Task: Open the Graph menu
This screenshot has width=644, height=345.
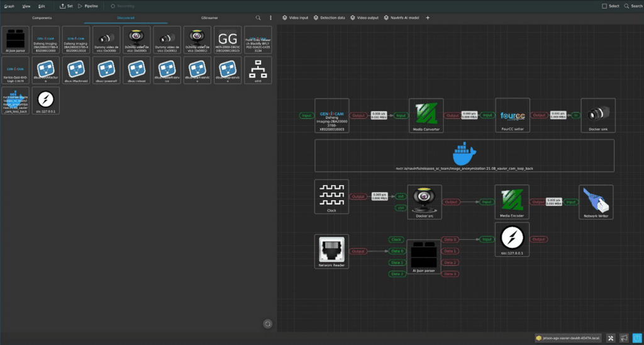Action: [x=9, y=6]
